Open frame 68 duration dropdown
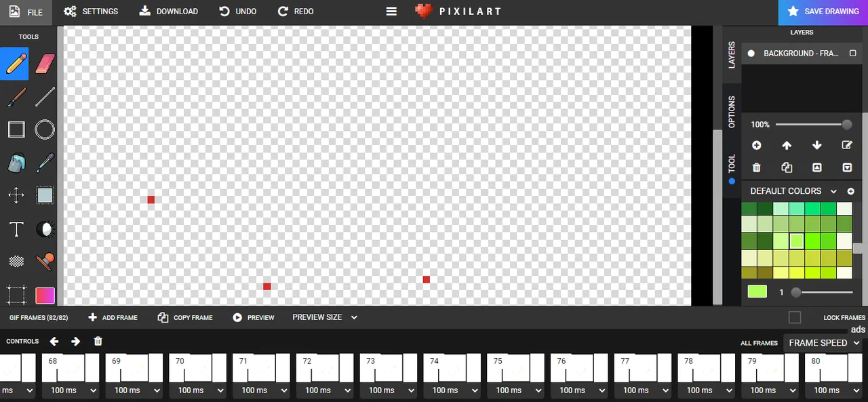The image size is (868, 402). (x=71, y=390)
